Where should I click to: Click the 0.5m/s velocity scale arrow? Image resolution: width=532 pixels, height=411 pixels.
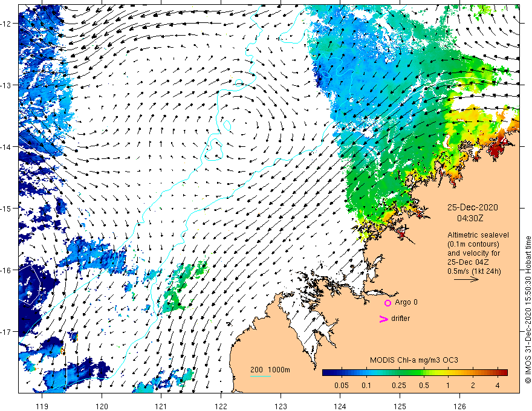pos(466,279)
